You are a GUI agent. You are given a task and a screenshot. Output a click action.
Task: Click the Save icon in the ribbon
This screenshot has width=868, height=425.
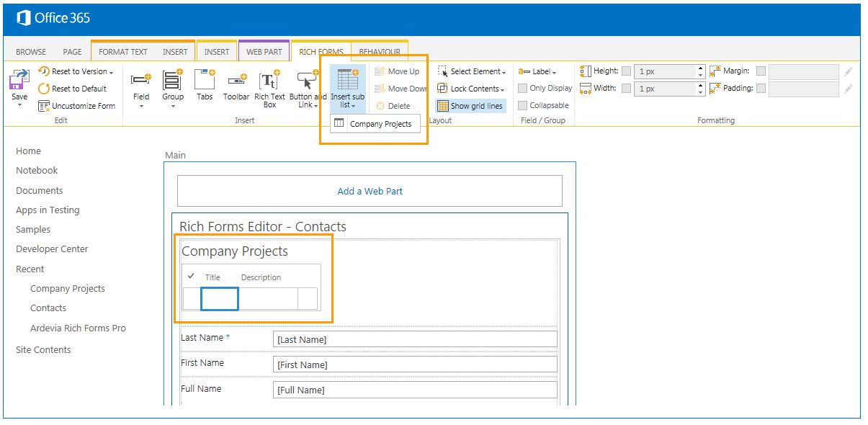click(x=19, y=79)
